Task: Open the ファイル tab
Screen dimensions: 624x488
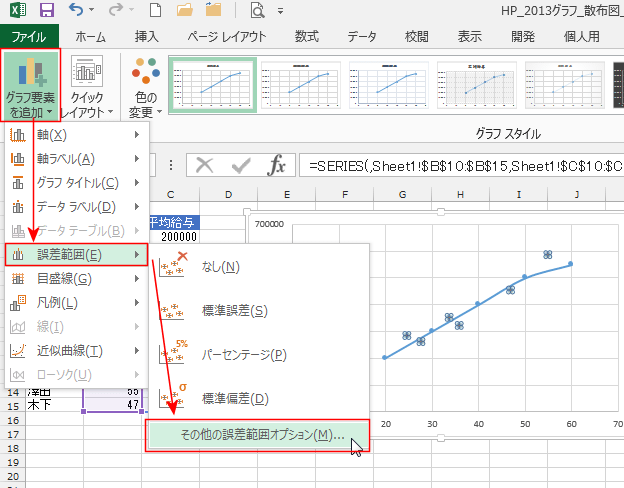Action: tap(29, 37)
